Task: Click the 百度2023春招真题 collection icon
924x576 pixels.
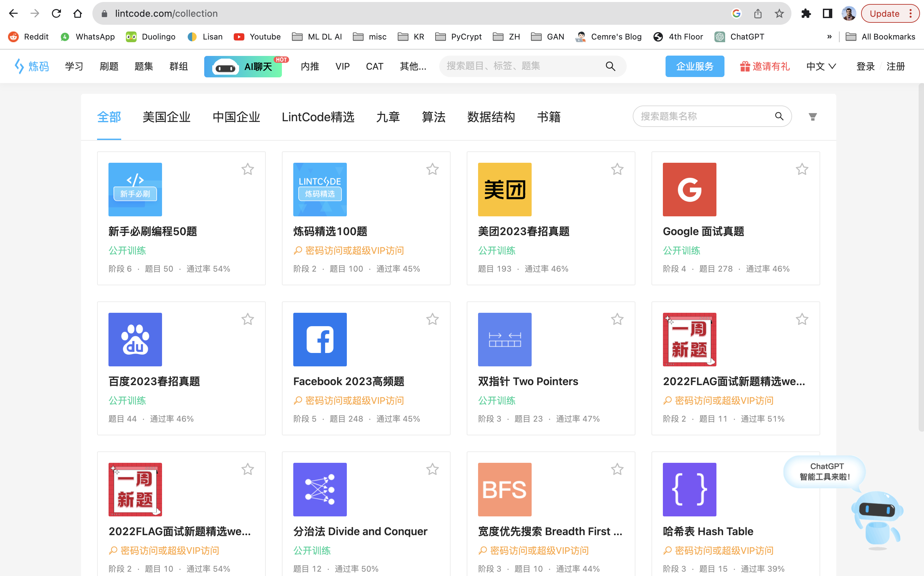Action: point(135,340)
